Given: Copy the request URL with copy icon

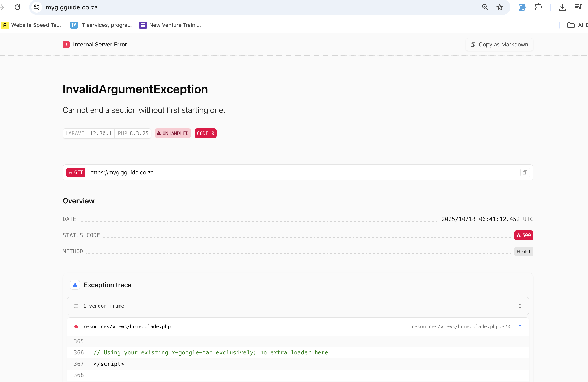Looking at the screenshot, I should point(525,172).
